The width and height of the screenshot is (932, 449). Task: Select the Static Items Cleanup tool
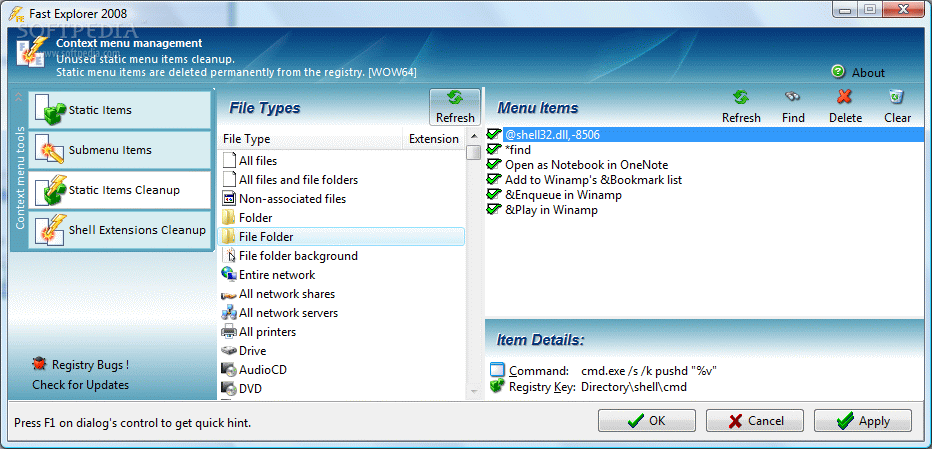click(119, 190)
